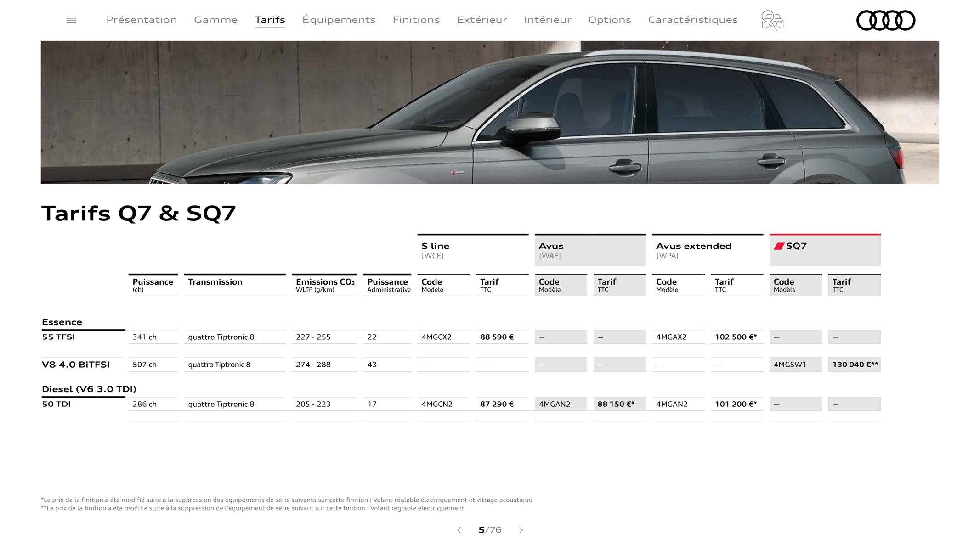Click the Transmission column header

click(x=234, y=285)
